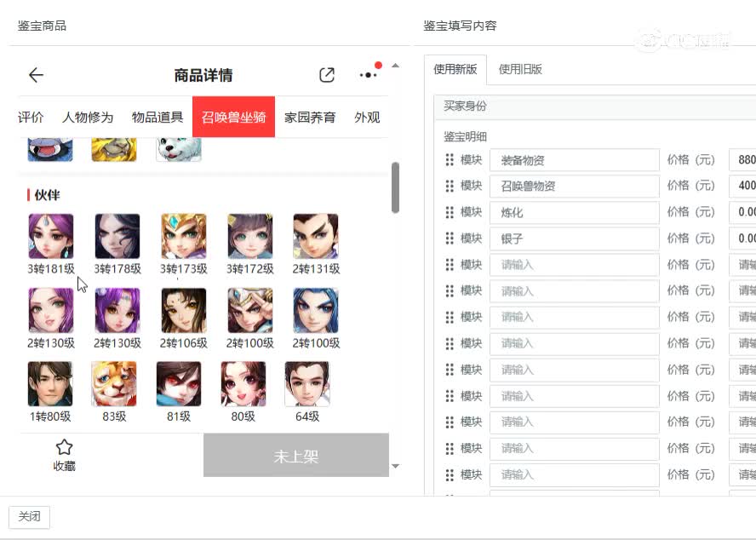Viewport: 756px width, 540px height.
Task: Grab drag handle of 召唤兽物资 row
Action: pyautogui.click(x=450, y=186)
